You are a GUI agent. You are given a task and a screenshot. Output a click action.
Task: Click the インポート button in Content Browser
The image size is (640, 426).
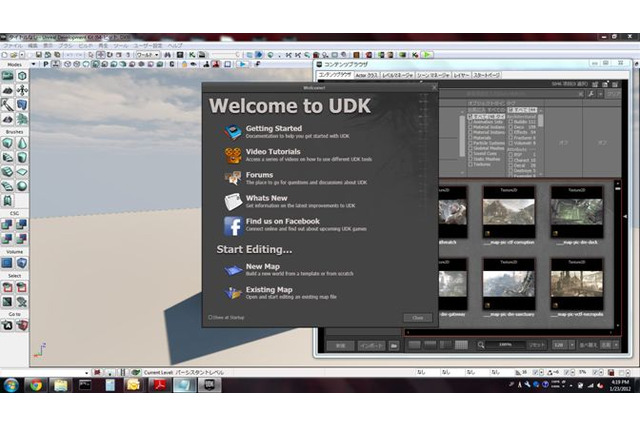[371, 345]
